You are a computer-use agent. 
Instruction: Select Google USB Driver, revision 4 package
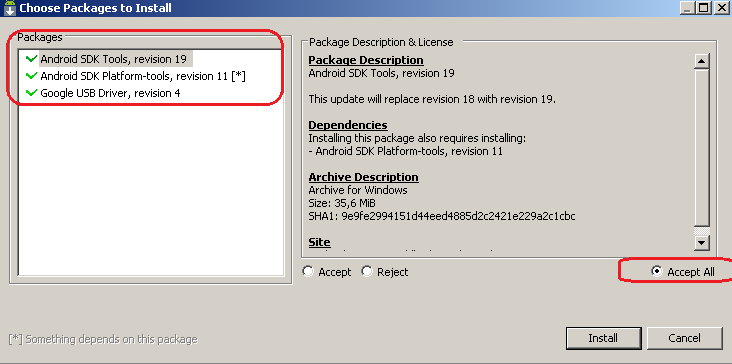pos(110,93)
